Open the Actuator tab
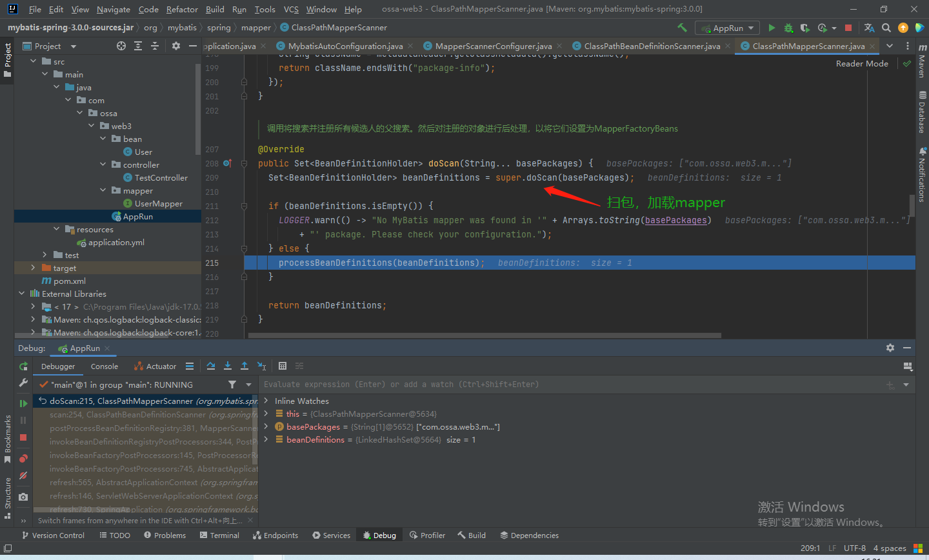This screenshot has height=560, width=929. point(155,366)
